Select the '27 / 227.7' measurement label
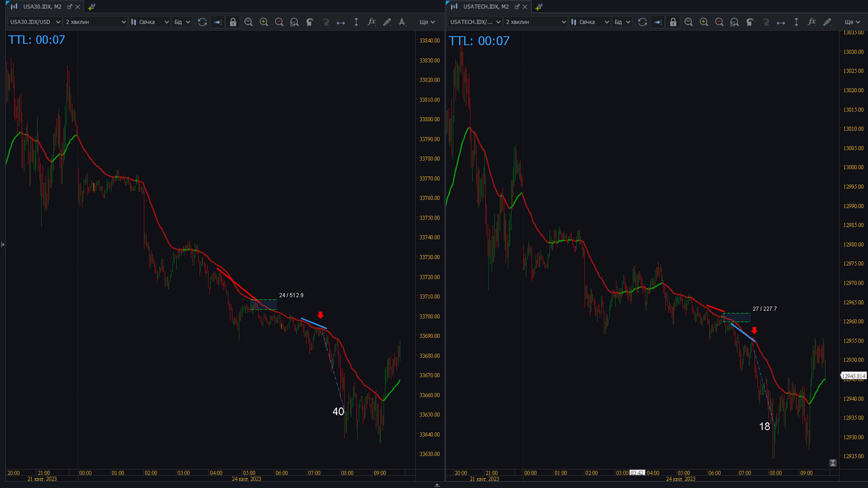Image resolution: width=868 pixels, height=488 pixels. click(x=765, y=309)
